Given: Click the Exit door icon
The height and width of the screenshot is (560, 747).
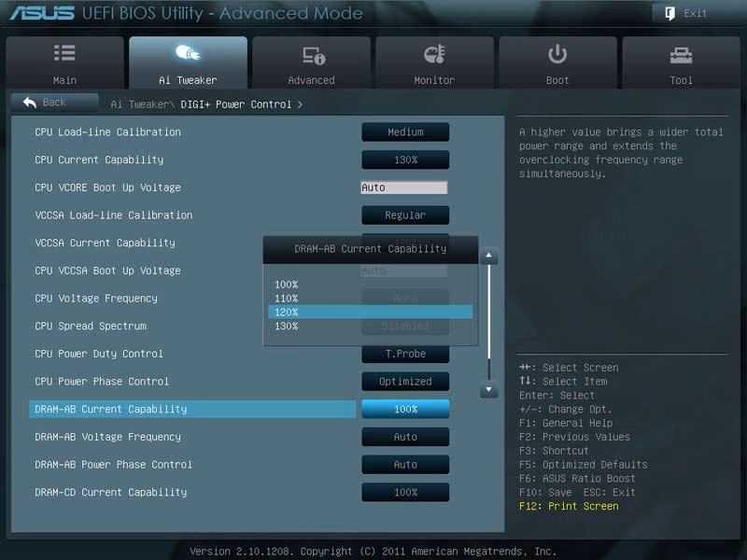Looking at the screenshot, I should point(669,13).
